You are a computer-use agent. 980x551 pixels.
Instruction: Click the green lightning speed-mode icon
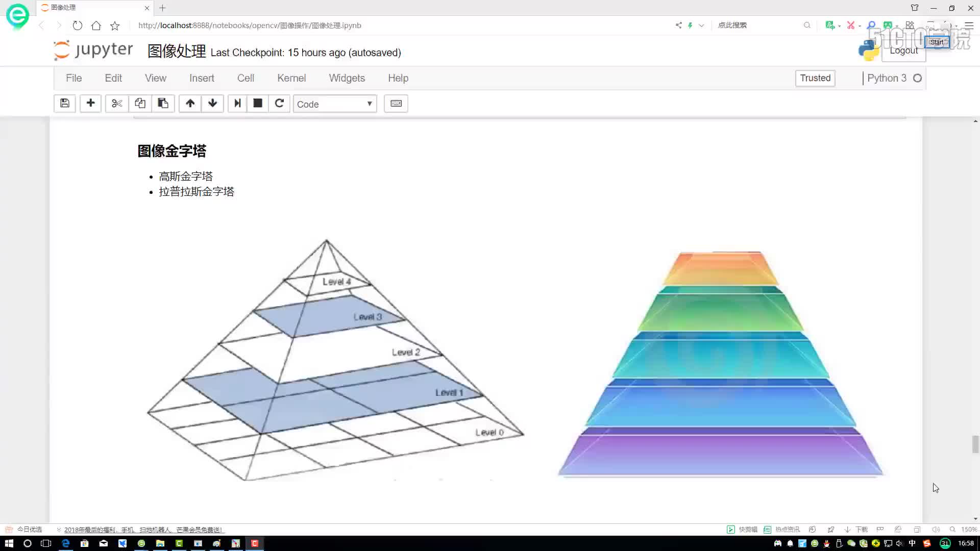(690, 25)
